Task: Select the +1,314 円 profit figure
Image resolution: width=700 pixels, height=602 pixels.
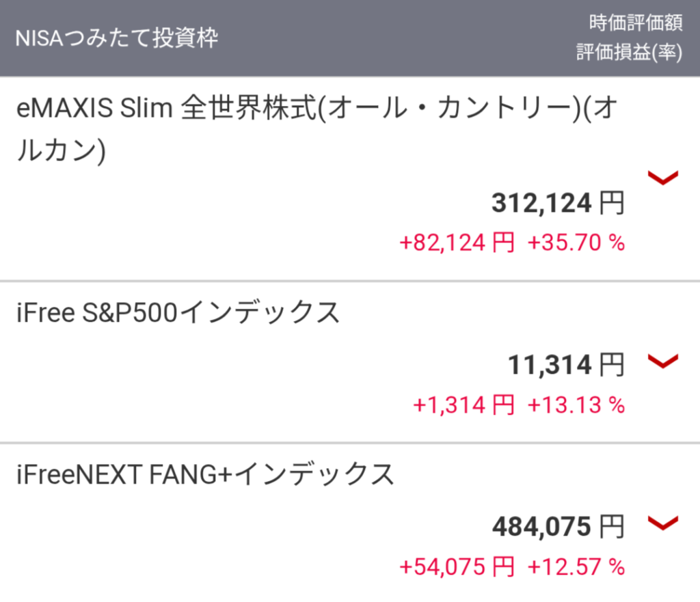Action: [x=464, y=405]
